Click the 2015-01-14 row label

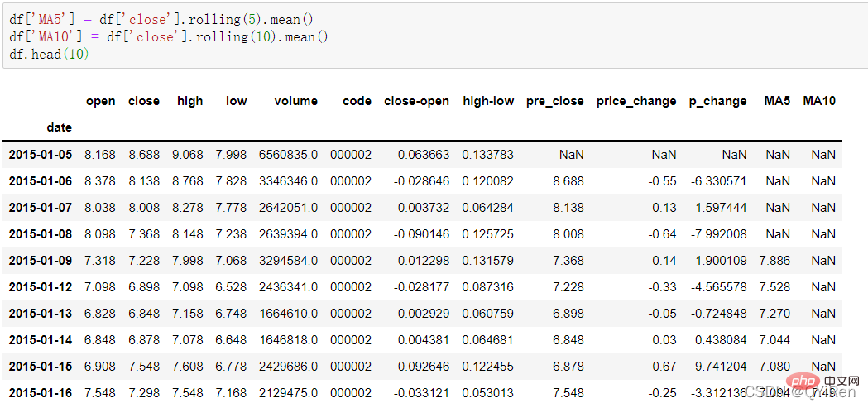[x=41, y=340]
